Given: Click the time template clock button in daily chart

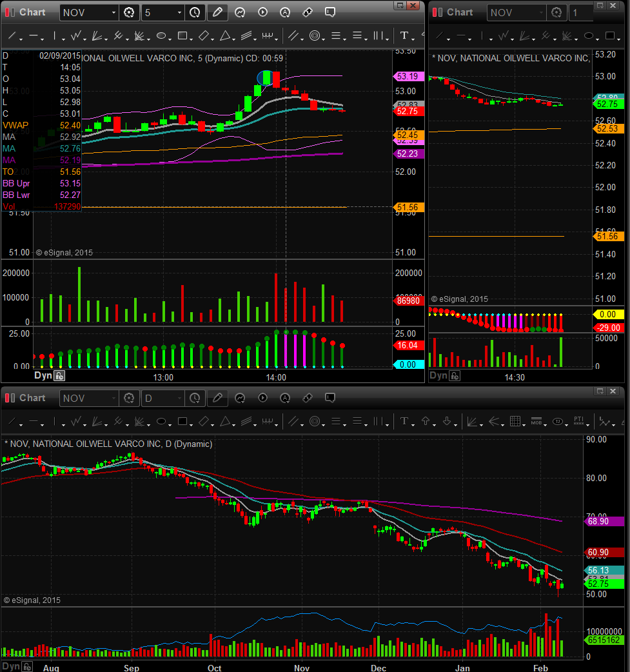Looking at the screenshot, I should pyautogui.click(x=194, y=398).
